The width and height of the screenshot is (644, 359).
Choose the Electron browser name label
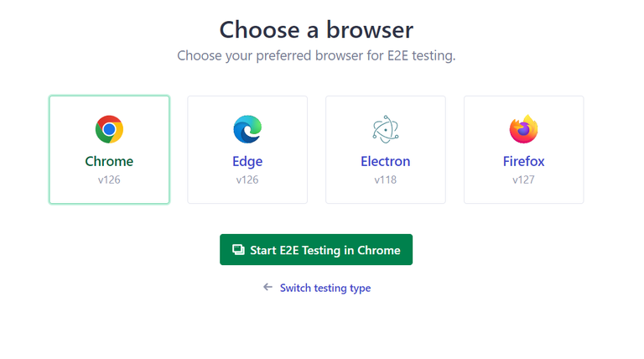coord(386,161)
